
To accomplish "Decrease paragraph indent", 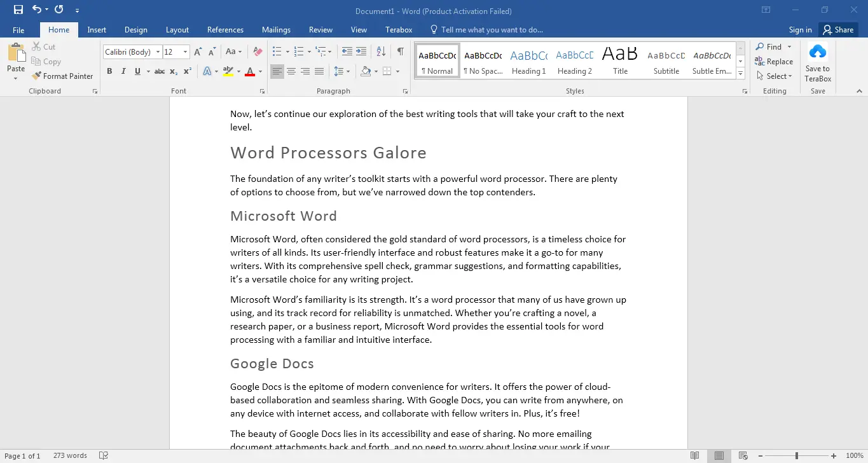I will [x=347, y=52].
